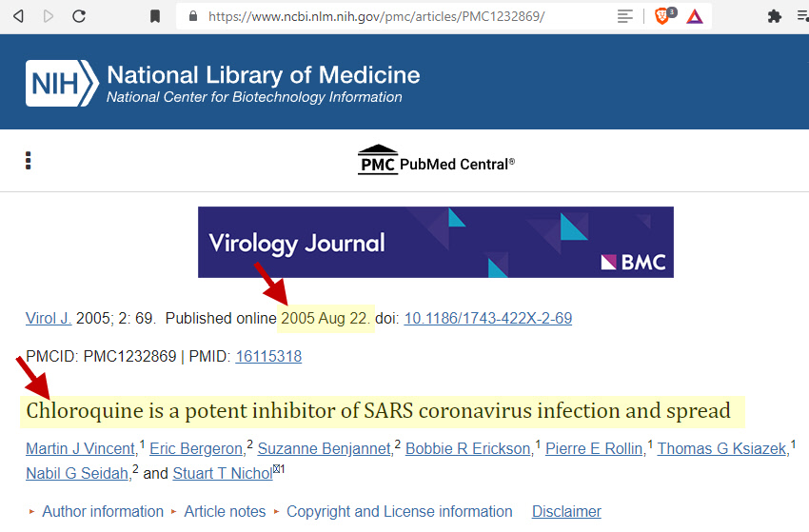Open DOI link 10.1186/1743-422X-2-69
Viewport: 809px width, 532px height.
pyautogui.click(x=488, y=318)
